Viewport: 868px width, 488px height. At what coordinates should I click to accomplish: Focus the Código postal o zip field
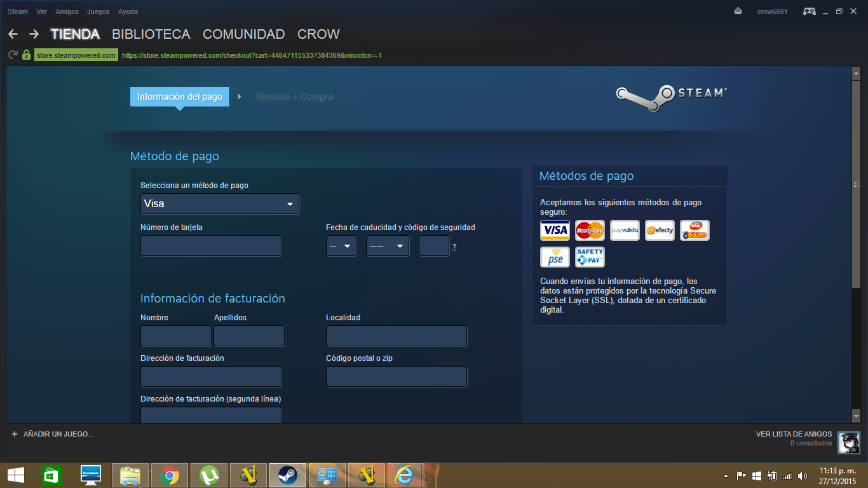[397, 377]
